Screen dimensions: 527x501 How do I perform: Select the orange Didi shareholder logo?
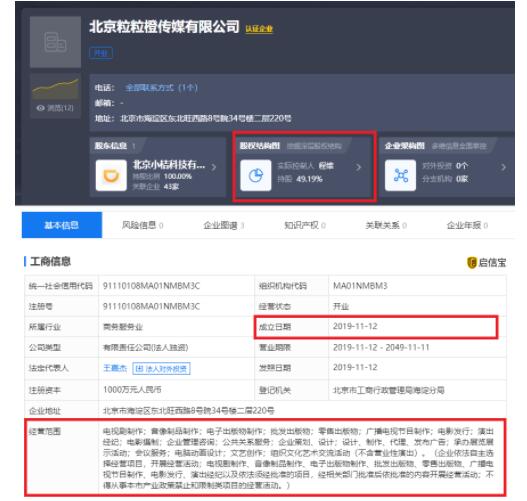(111, 175)
